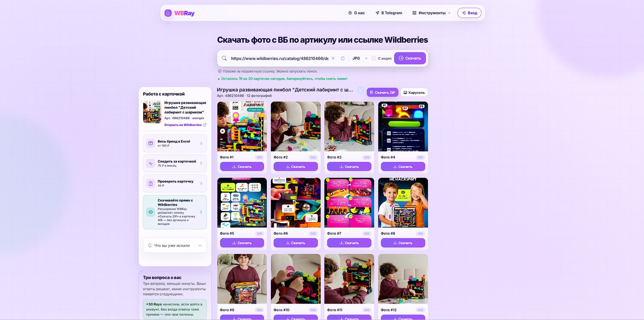Open the Карусель view
This screenshot has height=320, width=644.
click(414, 93)
